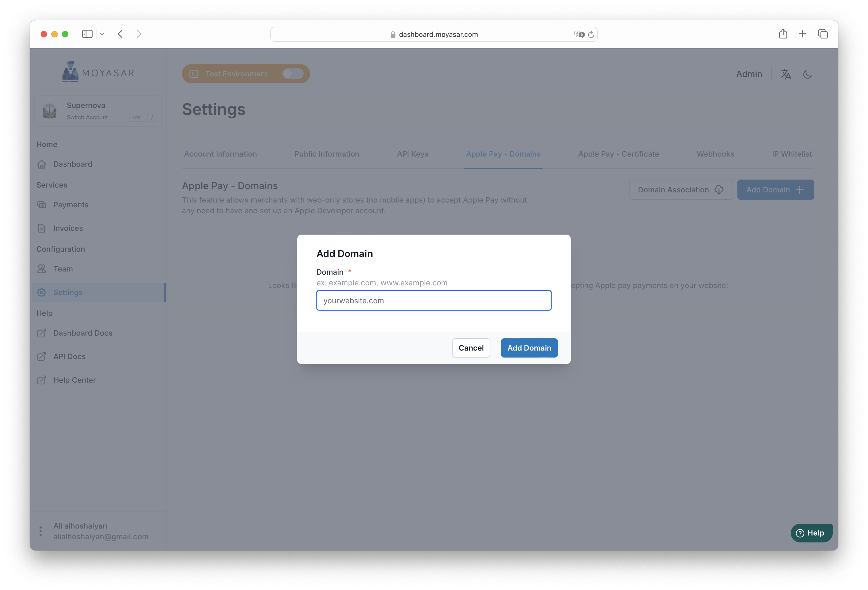868x590 pixels.
Task: Enable dark mode with the moon toggle
Action: tap(807, 74)
